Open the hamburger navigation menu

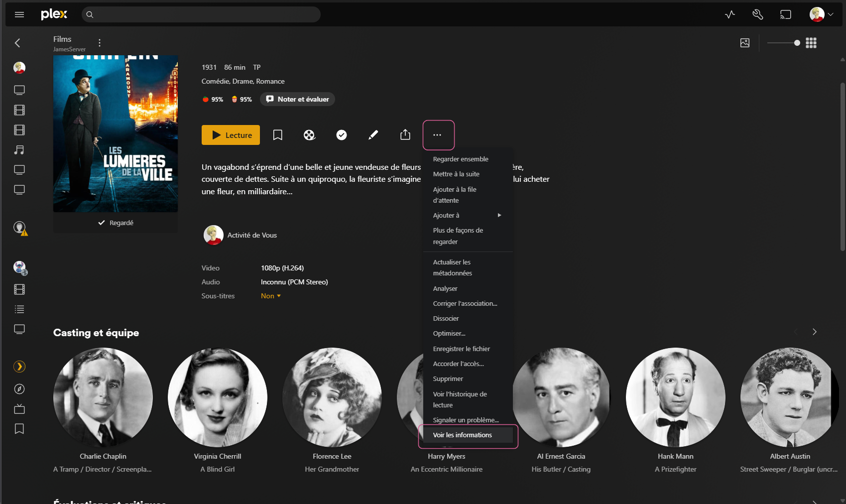pyautogui.click(x=19, y=14)
